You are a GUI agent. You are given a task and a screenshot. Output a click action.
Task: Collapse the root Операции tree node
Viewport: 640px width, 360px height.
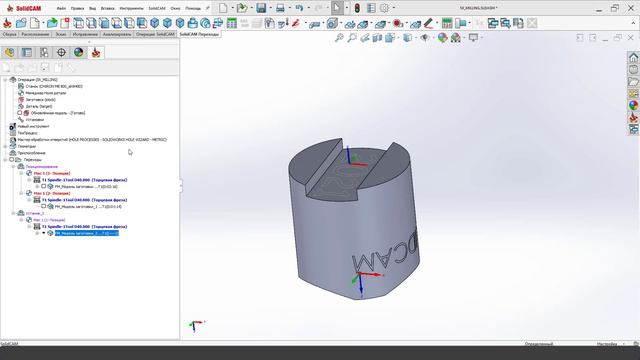click(x=5, y=80)
